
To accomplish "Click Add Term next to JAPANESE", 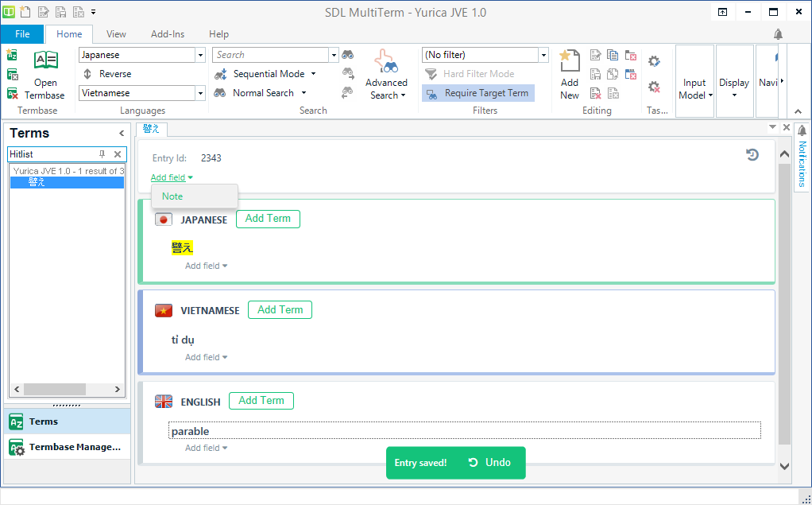I will point(268,219).
